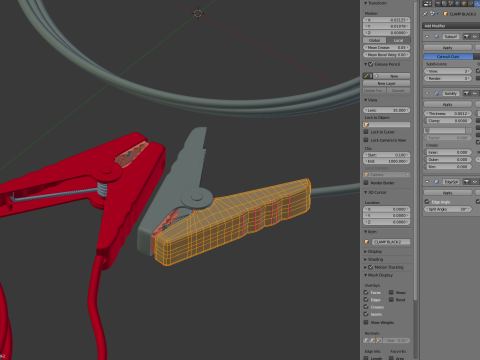Select Local transform space
Viewport: 480px width, 360px height.
coord(398,40)
